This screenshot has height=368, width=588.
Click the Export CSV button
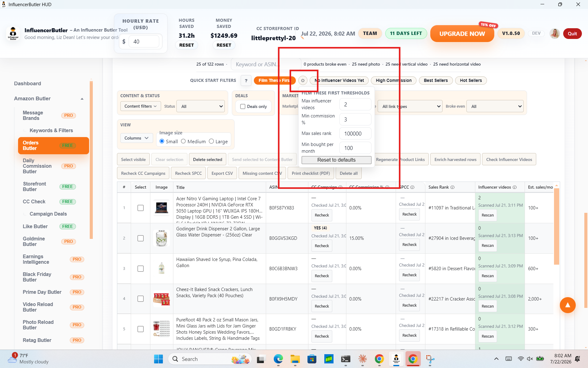222,173
